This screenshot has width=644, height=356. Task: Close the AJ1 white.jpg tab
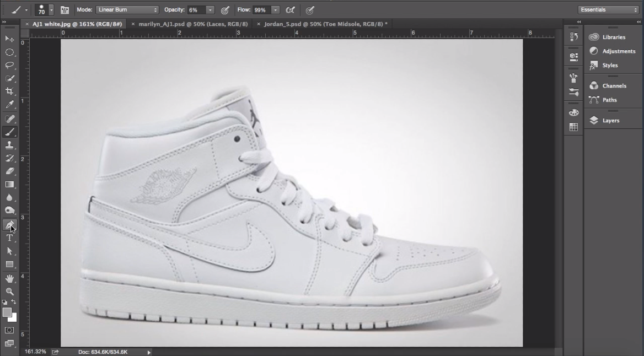point(27,24)
